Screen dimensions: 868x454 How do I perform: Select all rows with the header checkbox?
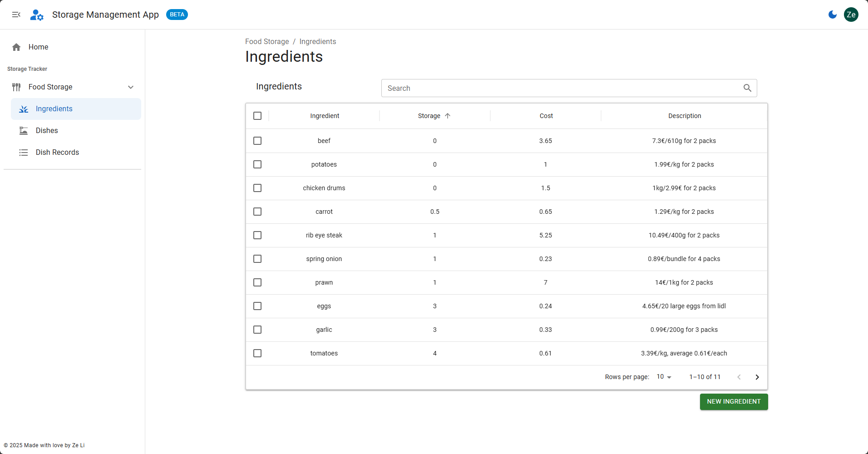[x=257, y=116]
